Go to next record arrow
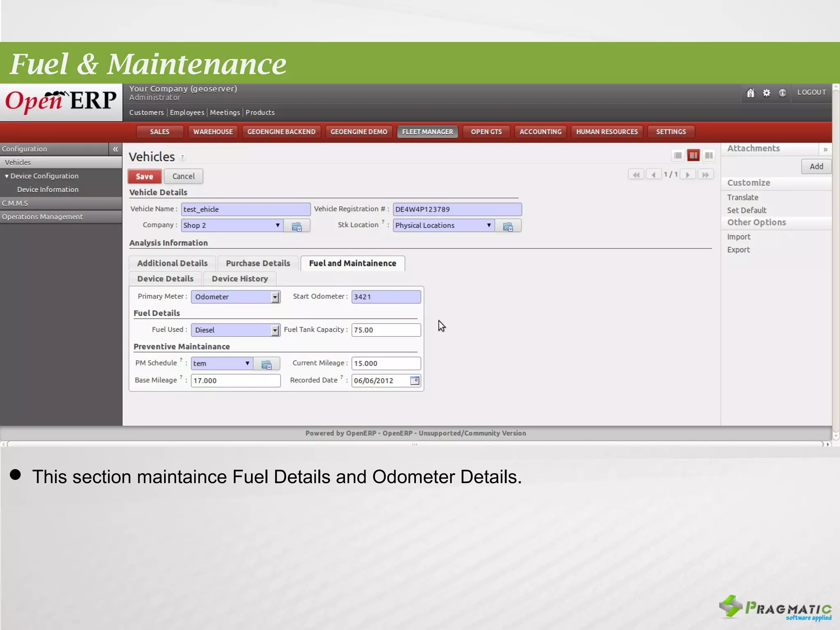This screenshot has height=630, width=840. point(688,175)
